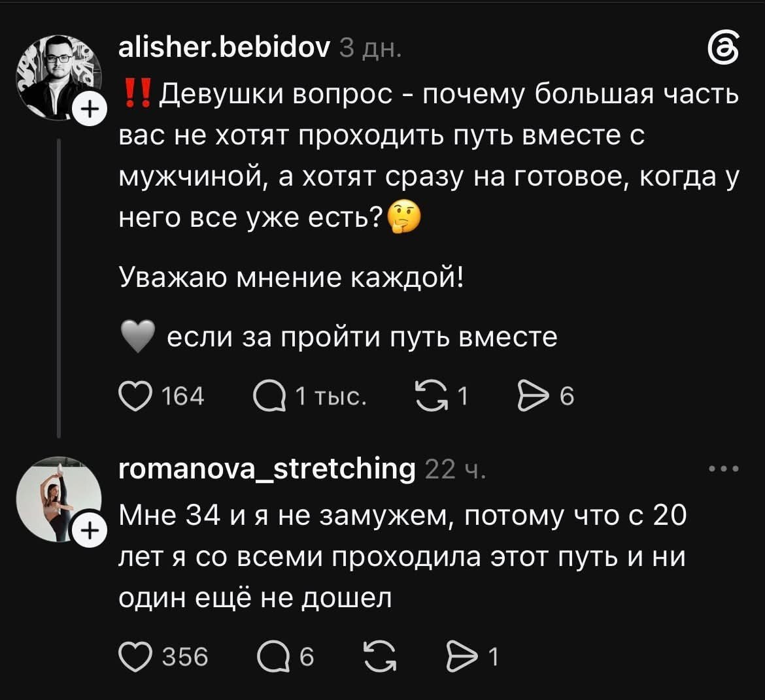Repost romanova_stretching's comment
This screenshot has width=765, height=700.
tap(381, 657)
